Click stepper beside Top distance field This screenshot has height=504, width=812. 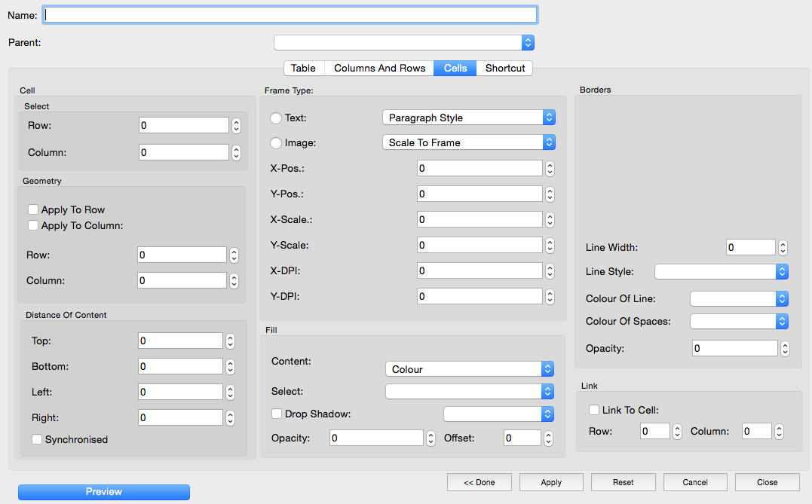[x=230, y=341]
